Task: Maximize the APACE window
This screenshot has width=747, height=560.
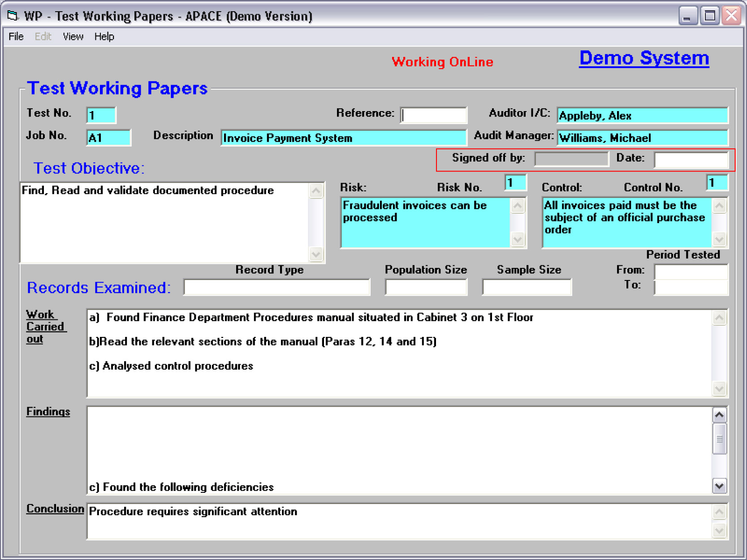Action: point(710,16)
